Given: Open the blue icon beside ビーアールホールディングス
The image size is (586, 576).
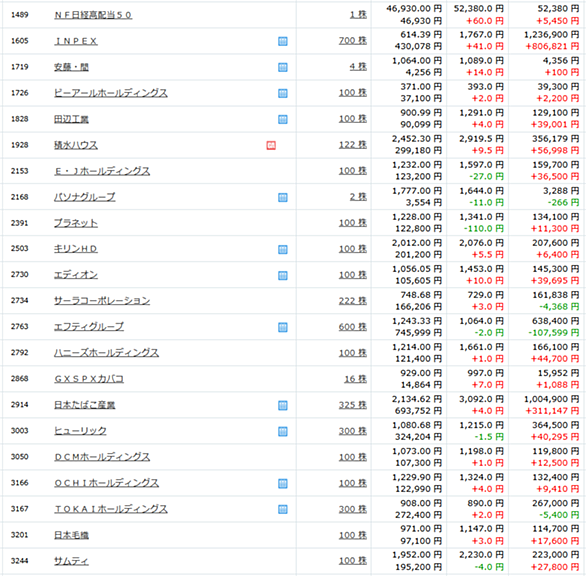Looking at the screenshot, I should [283, 93].
